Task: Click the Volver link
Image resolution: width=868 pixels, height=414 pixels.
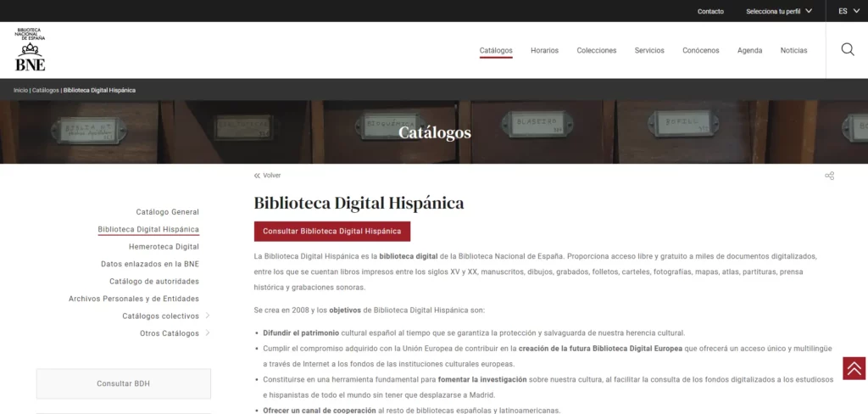Action: [x=272, y=176]
